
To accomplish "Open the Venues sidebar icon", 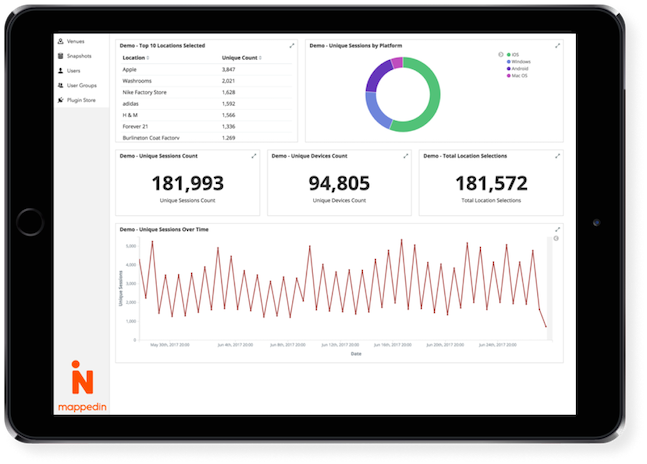I will (61, 41).
